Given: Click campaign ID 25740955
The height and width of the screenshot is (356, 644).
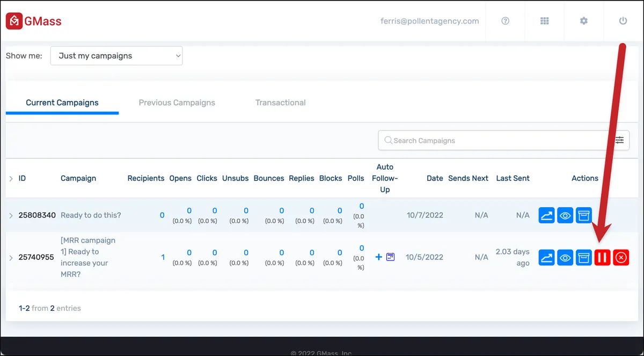Looking at the screenshot, I should click(36, 257).
